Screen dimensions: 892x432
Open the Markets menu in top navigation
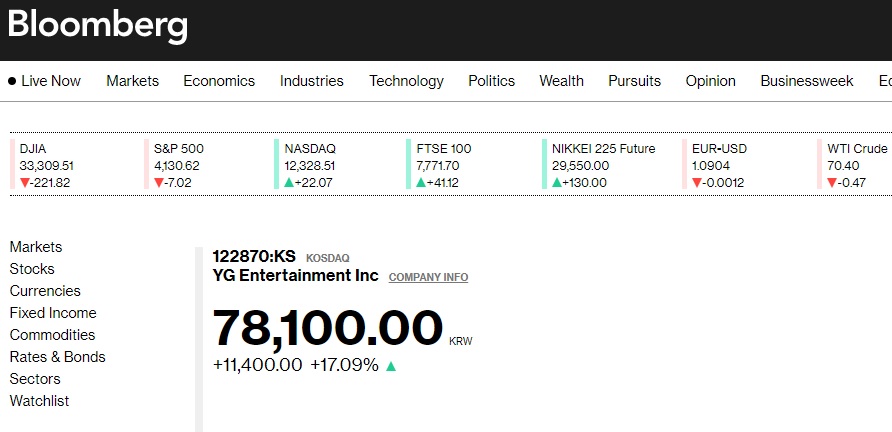tap(132, 81)
